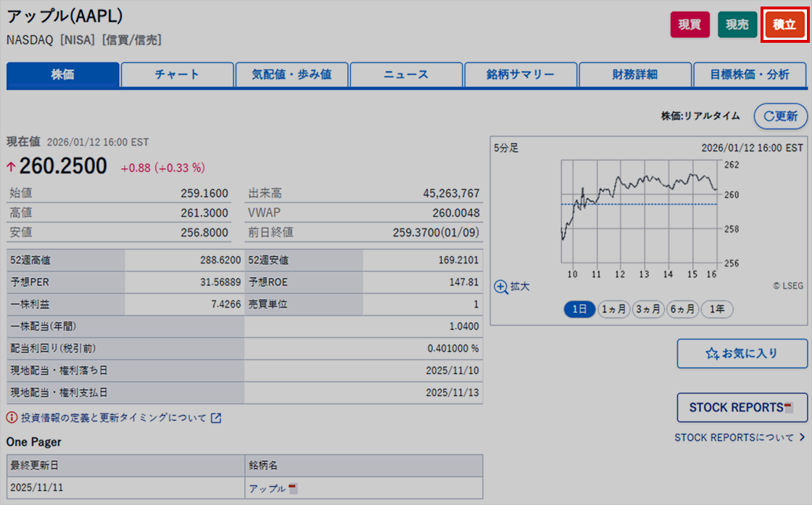
Task: Click the external link icon after definitions text
Action: point(216,418)
